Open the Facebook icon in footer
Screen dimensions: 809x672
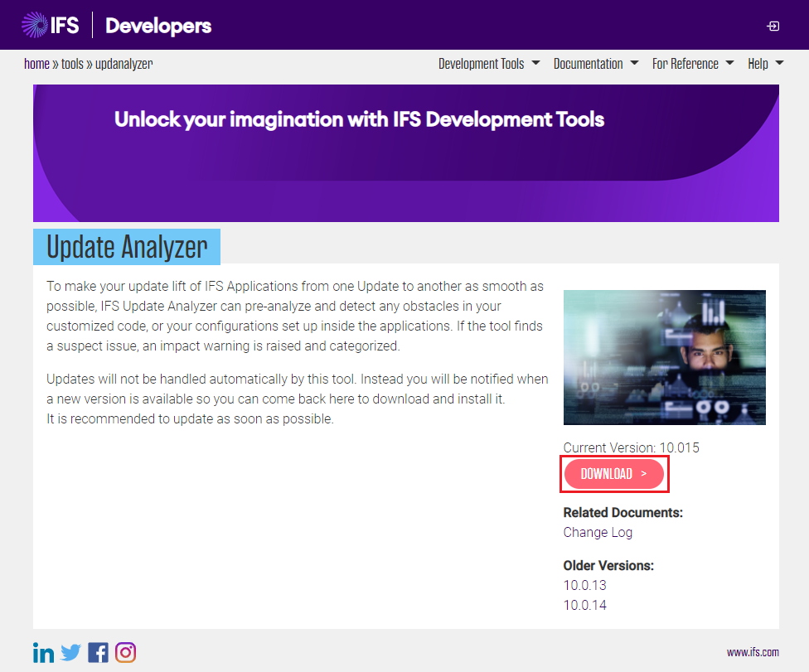[x=98, y=653]
